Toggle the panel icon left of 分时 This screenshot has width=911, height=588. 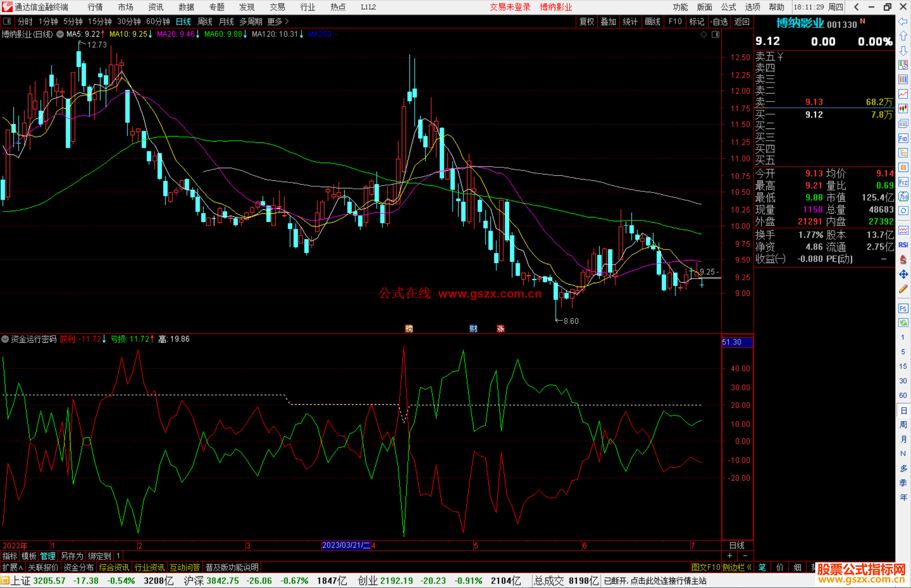(x=7, y=21)
